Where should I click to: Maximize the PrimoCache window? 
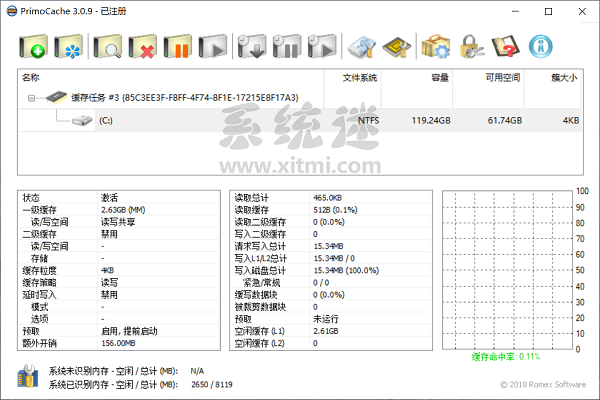(x=548, y=11)
